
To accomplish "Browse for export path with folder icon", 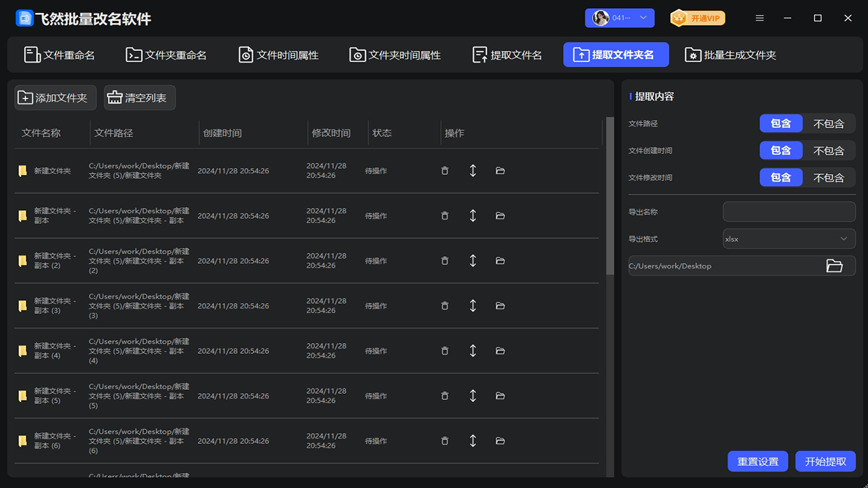I will [x=834, y=266].
